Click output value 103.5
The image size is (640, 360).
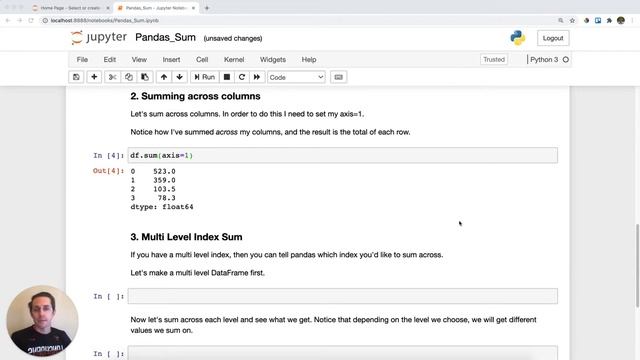click(164, 189)
